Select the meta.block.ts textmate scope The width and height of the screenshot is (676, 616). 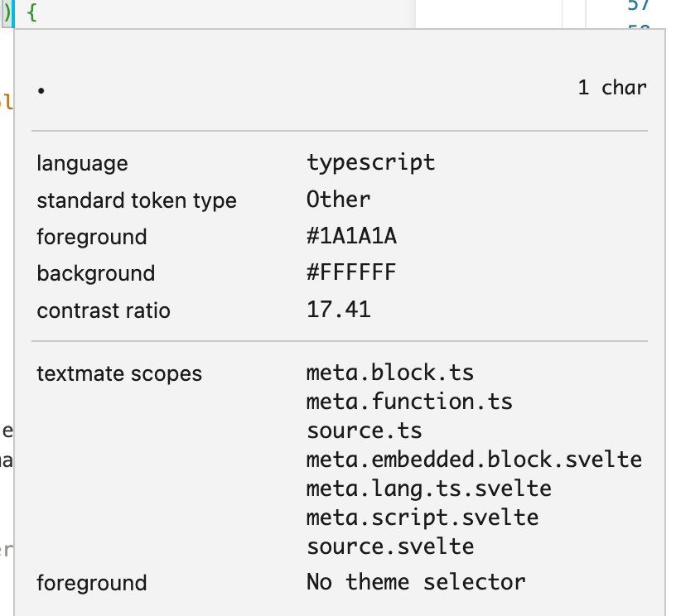(x=389, y=373)
